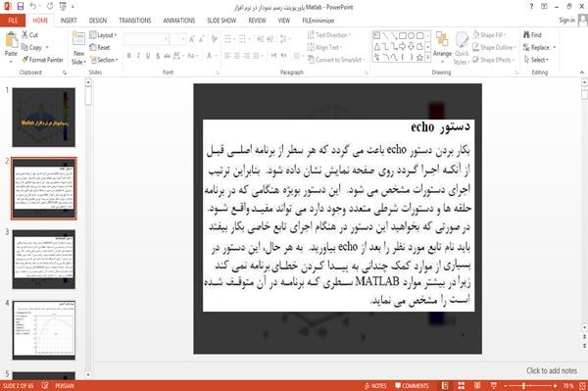This screenshot has width=588, height=391.
Task: Click Zoom in plus icon
Action: (x=555, y=386)
